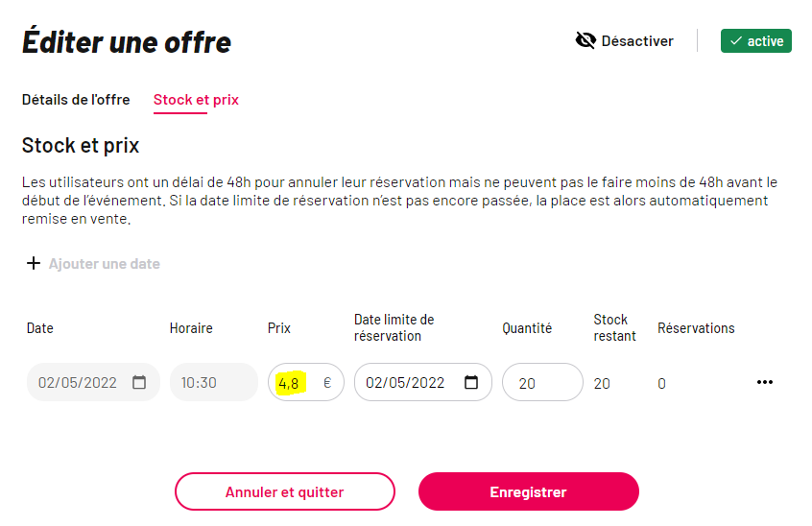Click the euro symbol in the price field
Image resolution: width=812 pixels, height=526 pixels.
coord(327,383)
